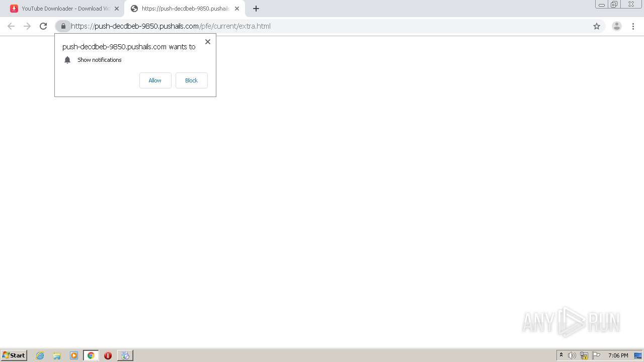
Task: Close the pushails tab
Action: click(x=237, y=9)
